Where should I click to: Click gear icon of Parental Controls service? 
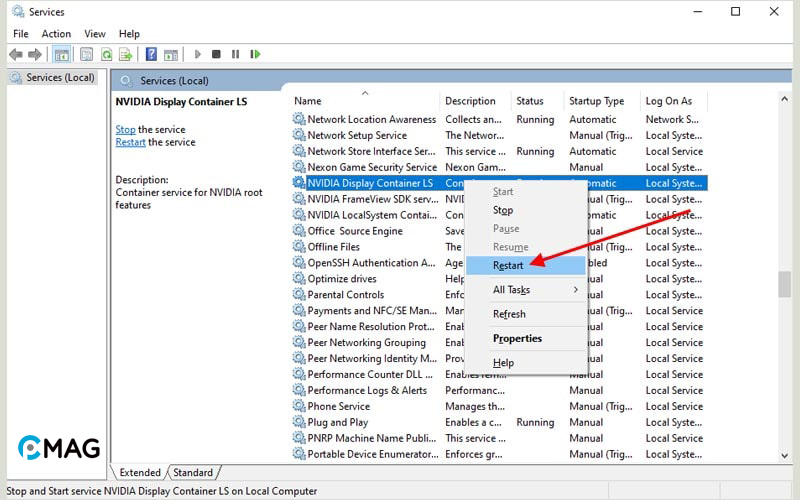click(299, 294)
